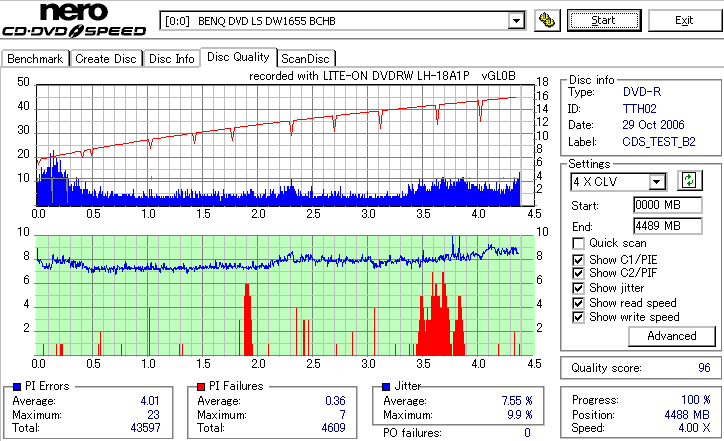Expand the BENQ drive selection dropdown
The height and width of the screenshot is (441, 724).
516,21
